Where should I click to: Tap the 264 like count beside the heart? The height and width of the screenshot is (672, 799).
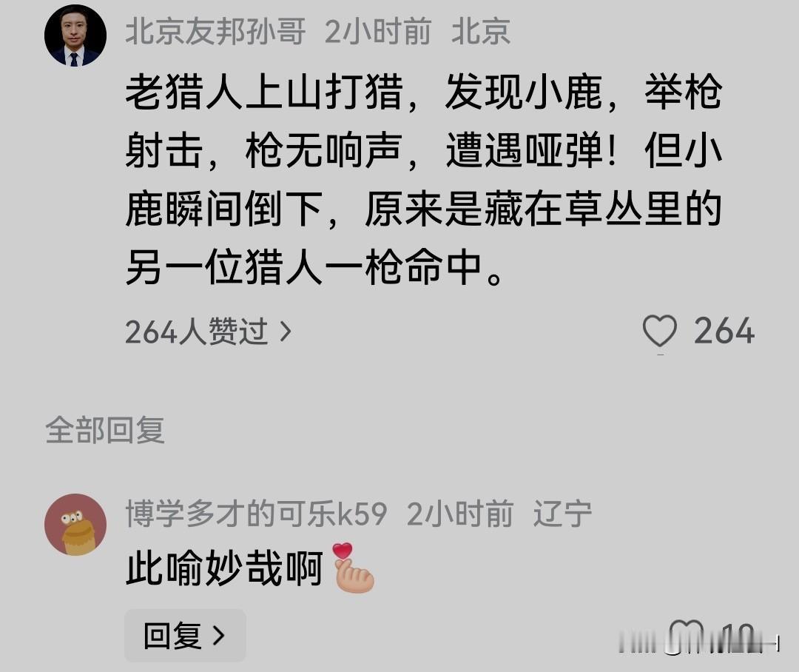coord(724,332)
